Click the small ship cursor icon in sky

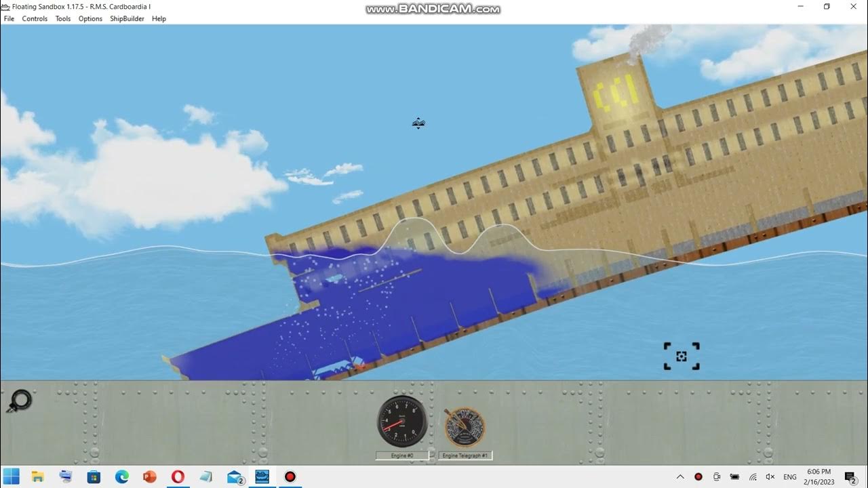point(418,123)
